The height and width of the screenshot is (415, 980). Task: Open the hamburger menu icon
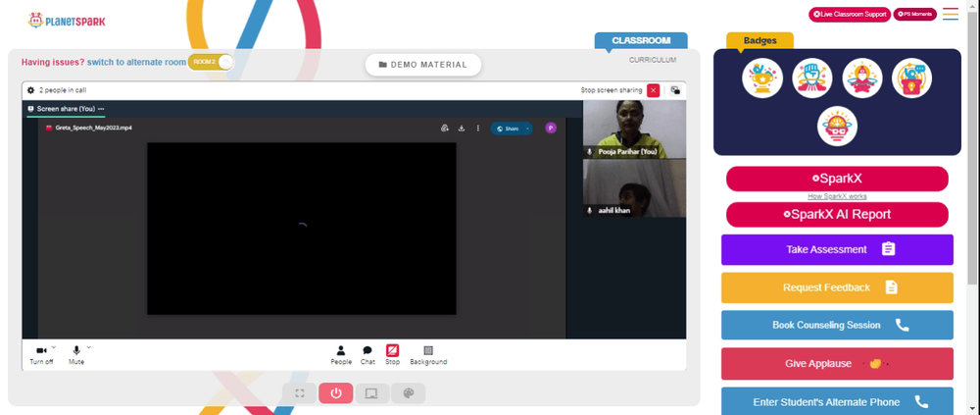pyautogui.click(x=951, y=14)
